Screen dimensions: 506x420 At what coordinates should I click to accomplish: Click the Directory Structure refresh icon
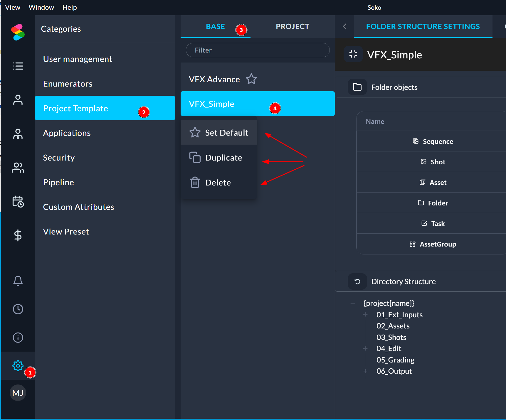coord(357,281)
